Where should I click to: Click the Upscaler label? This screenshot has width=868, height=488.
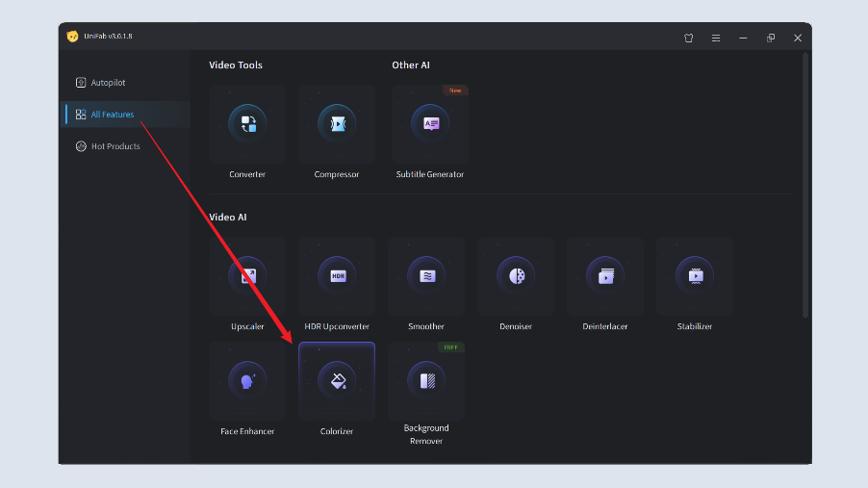coord(247,326)
